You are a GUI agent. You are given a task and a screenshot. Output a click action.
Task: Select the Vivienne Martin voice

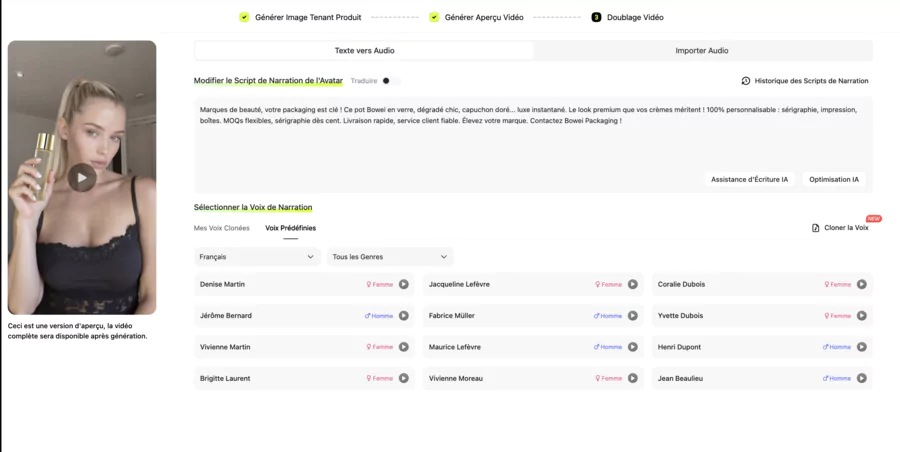click(304, 347)
